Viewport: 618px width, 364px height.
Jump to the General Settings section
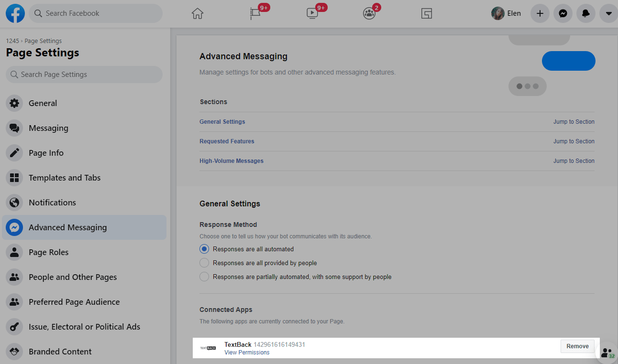(574, 122)
